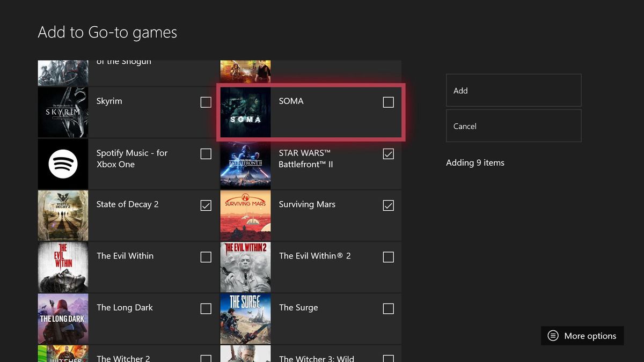Click The Evil Within cover art
The width and height of the screenshot is (644, 362).
[62, 267]
